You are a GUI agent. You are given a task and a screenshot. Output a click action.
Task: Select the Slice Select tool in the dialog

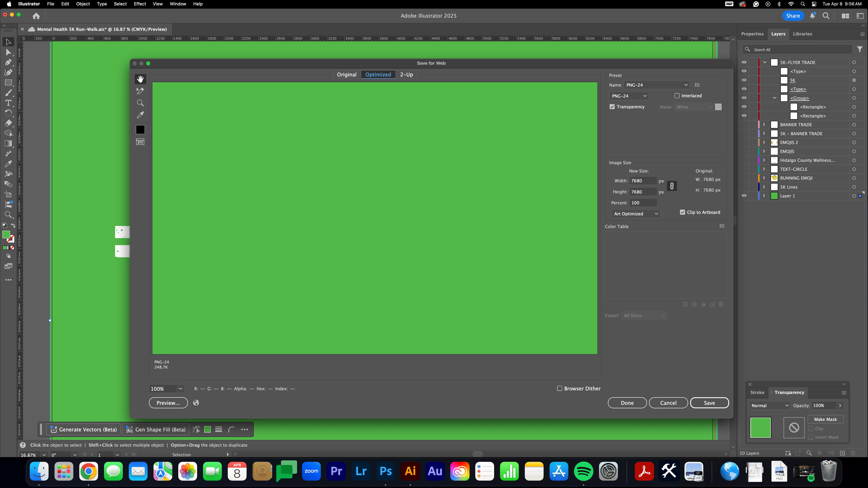[x=140, y=91]
